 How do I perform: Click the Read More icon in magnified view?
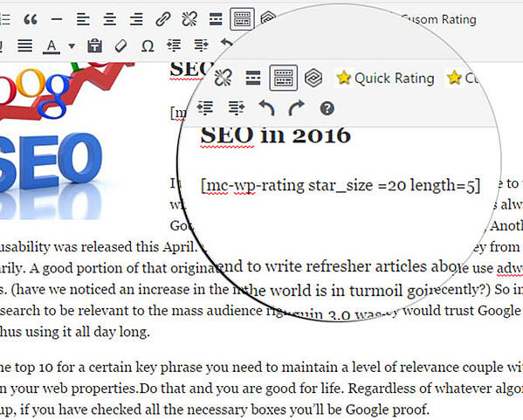pyautogui.click(x=253, y=78)
